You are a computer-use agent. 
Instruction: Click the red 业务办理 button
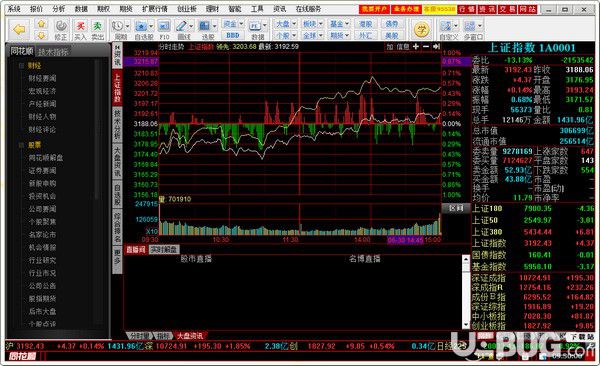coord(406,9)
